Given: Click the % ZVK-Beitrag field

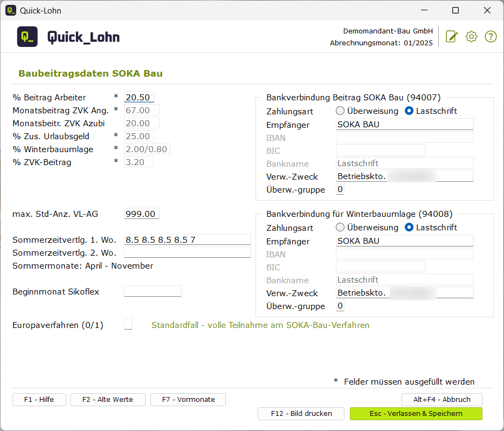Looking at the screenshot, I should tap(139, 162).
